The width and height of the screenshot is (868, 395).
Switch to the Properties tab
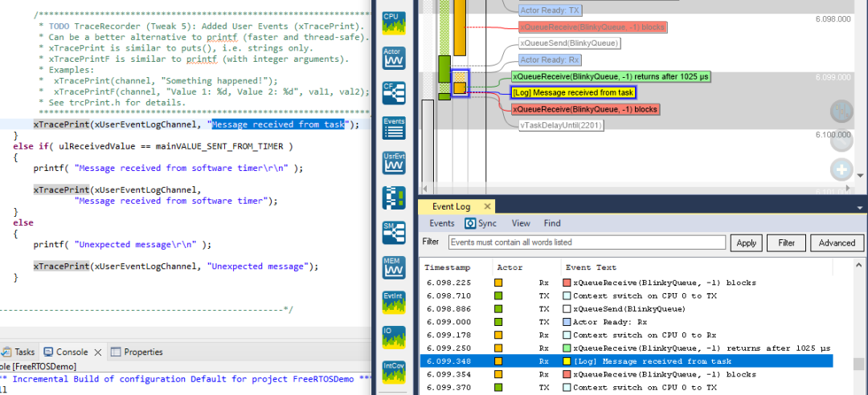(143, 352)
